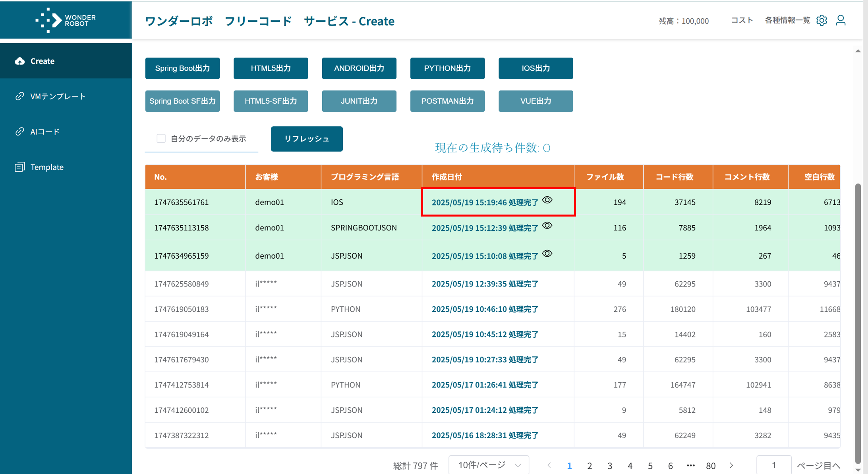Open 2025/05/19 15:12:39 処理完了 link
868x474 pixels.
point(485,228)
